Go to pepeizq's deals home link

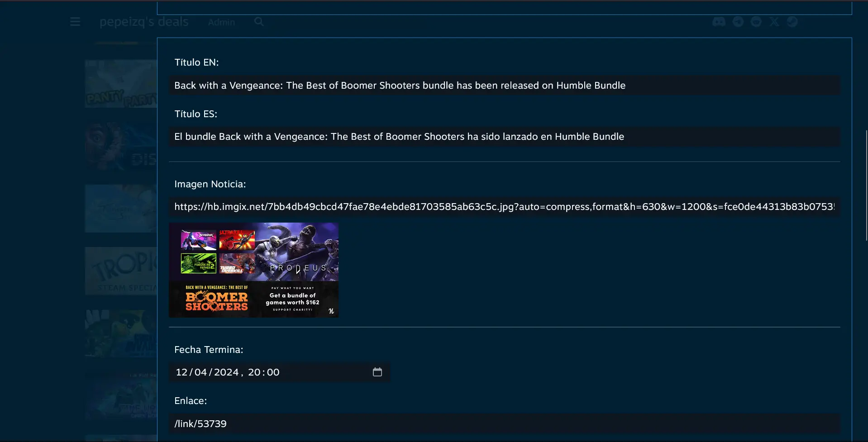143,22
